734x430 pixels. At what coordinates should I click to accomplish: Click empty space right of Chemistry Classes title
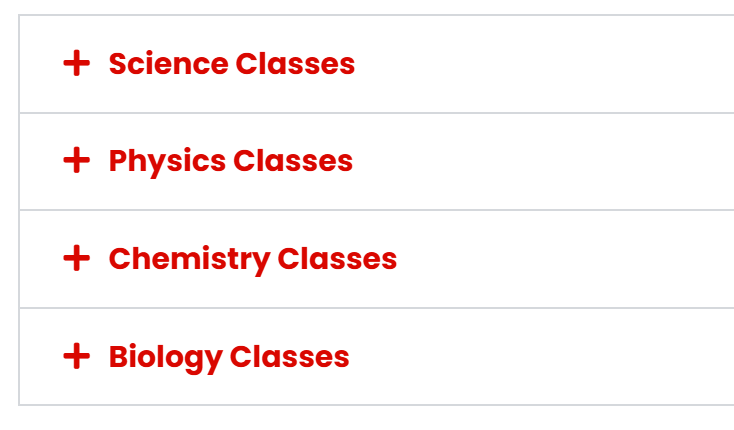(560, 259)
